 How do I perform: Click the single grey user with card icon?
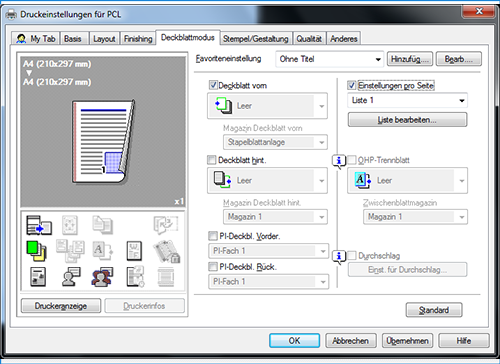(71, 277)
